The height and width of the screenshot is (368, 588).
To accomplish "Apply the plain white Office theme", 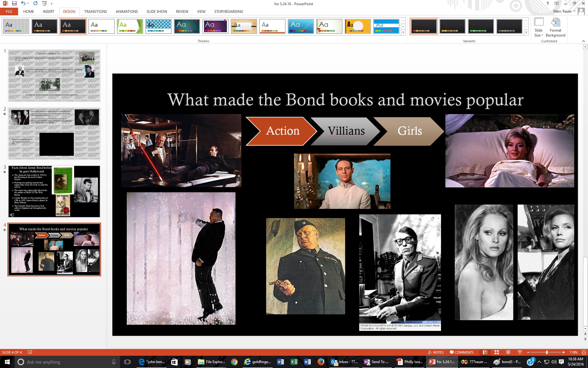I will tap(101, 26).
